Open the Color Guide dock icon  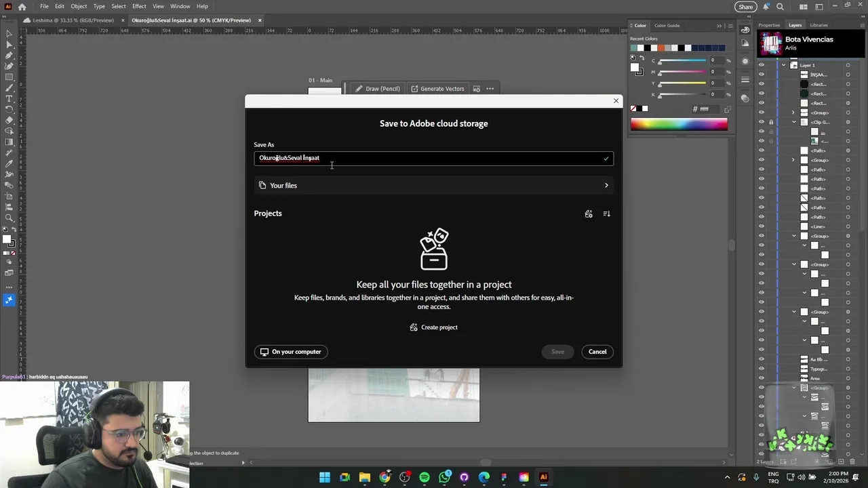(745, 43)
